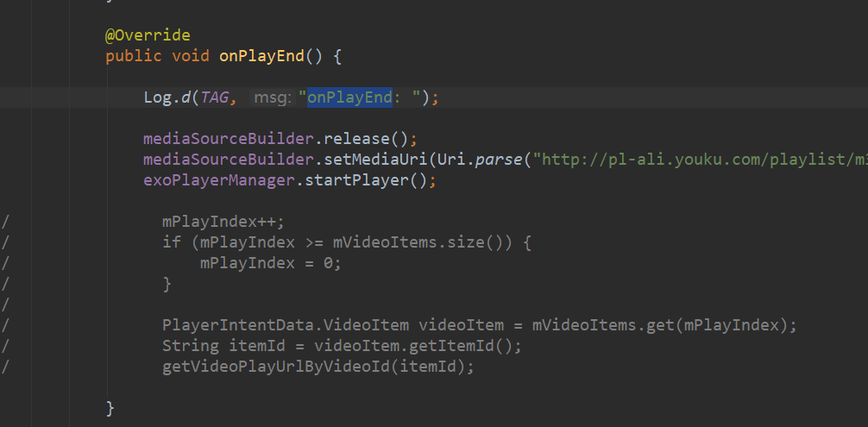Image resolution: width=868 pixels, height=427 pixels.
Task: Click the youku.com playlist URL string
Action: [x=700, y=160]
